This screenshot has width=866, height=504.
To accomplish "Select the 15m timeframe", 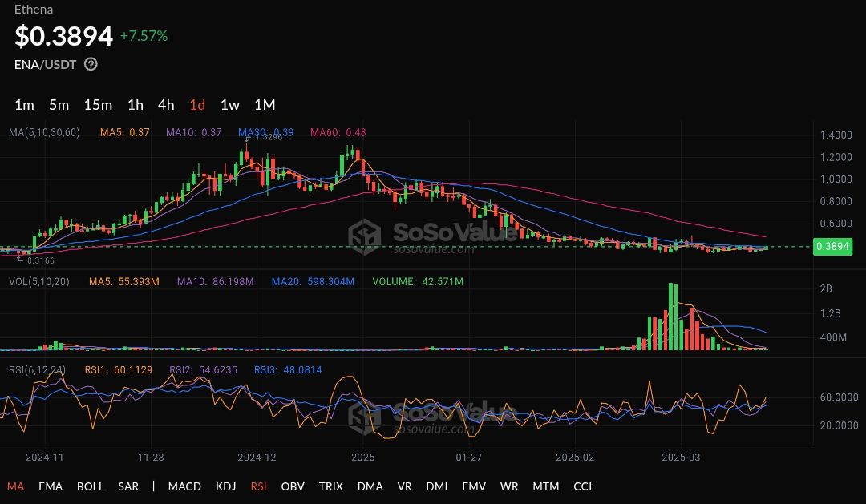I will (x=99, y=105).
